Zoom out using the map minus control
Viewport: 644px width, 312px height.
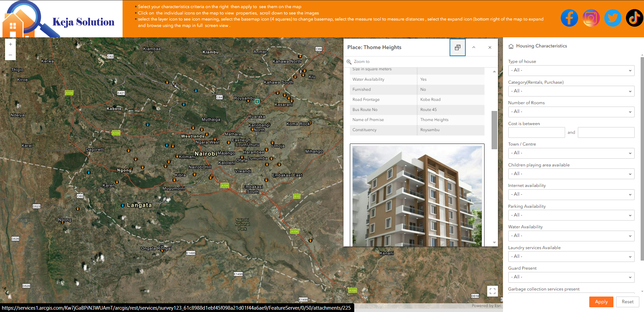10,55
